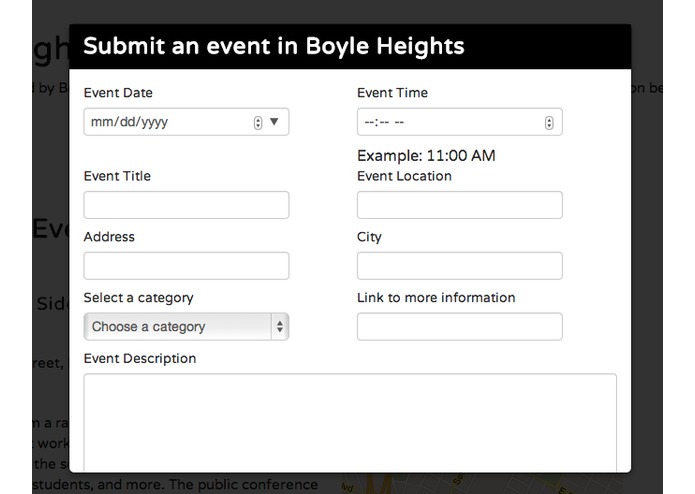Click the 'Address' label
This screenshot has height=494, width=695.
pyautogui.click(x=109, y=237)
